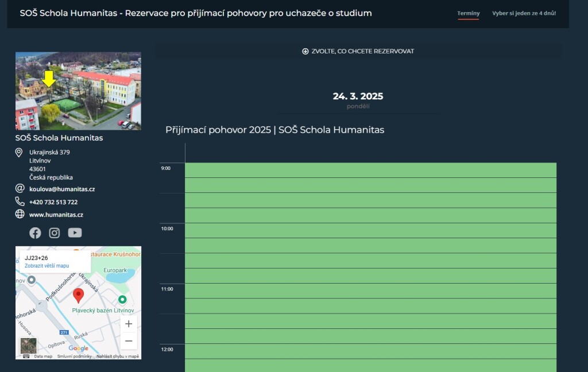Open the school's Facebook page icon
The image size is (588, 372).
coord(35,232)
